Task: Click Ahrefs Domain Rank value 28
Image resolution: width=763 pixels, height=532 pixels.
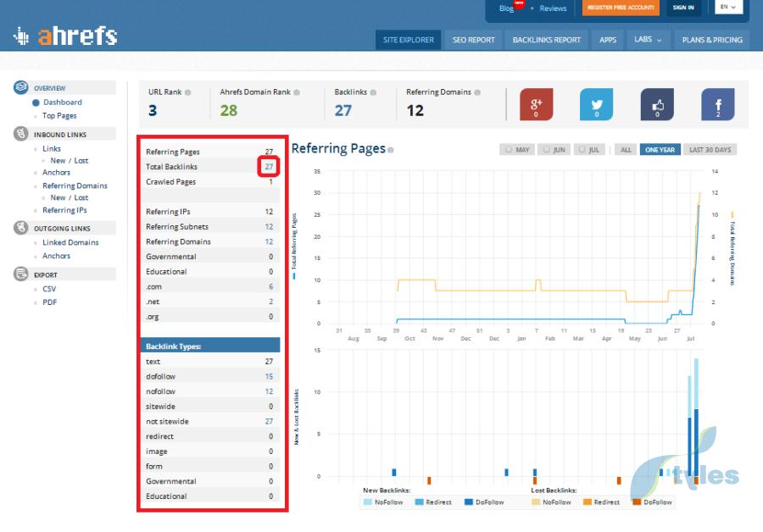Action: coord(229,110)
